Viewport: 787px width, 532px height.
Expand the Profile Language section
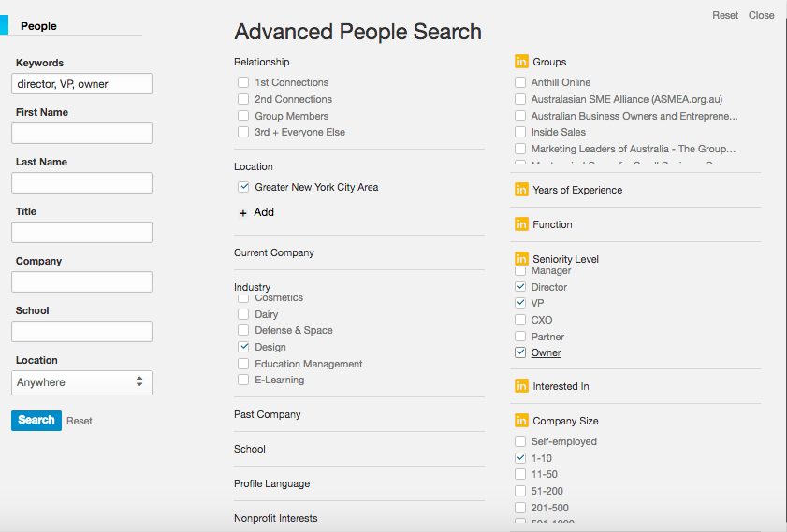(x=272, y=483)
